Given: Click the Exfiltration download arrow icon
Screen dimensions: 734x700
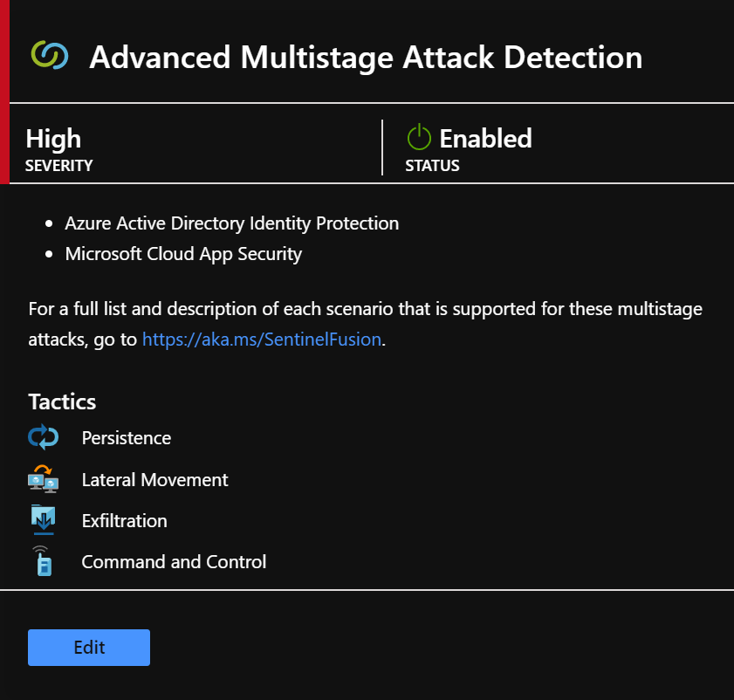Looking at the screenshot, I should tap(43, 519).
